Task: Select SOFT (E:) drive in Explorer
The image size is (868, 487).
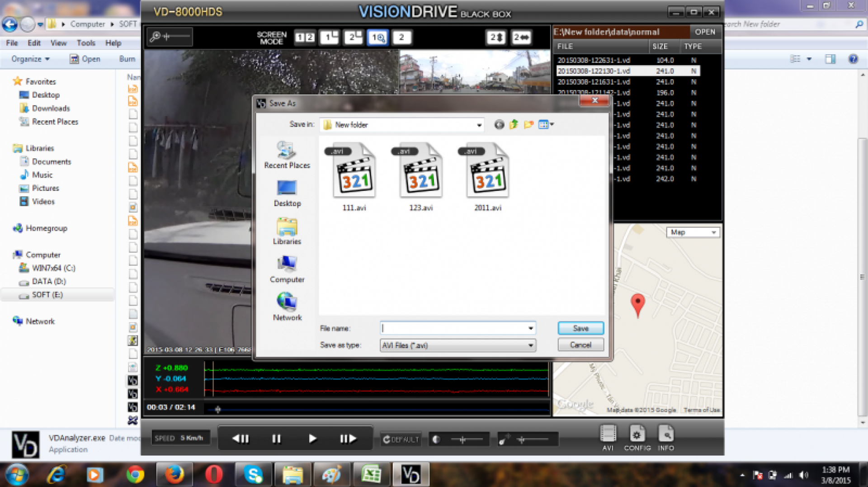Action: point(47,295)
